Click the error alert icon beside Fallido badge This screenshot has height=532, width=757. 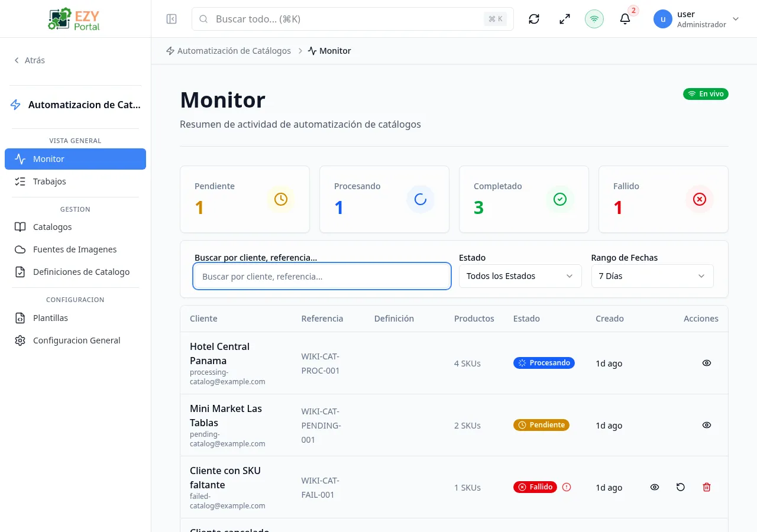pos(567,487)
